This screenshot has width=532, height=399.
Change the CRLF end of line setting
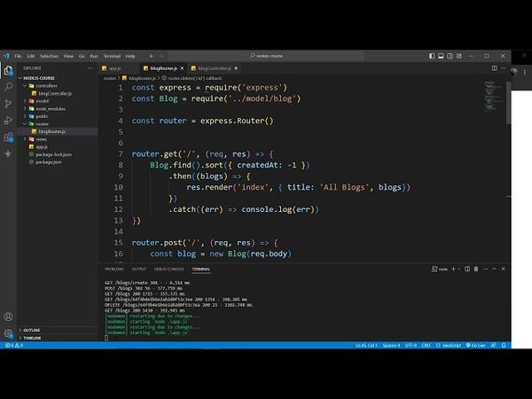(x=426, y=346)
